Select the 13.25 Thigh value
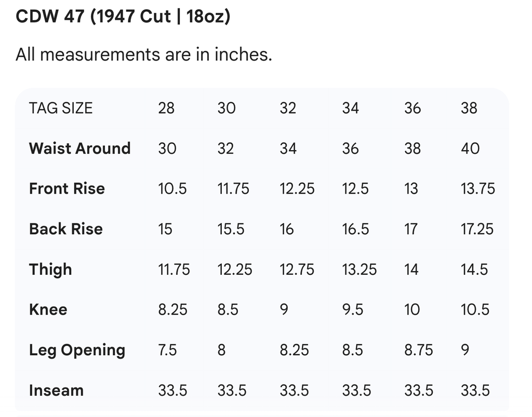Image resolution: width=532 pixels, height=417 pixels. coord(360,270)
